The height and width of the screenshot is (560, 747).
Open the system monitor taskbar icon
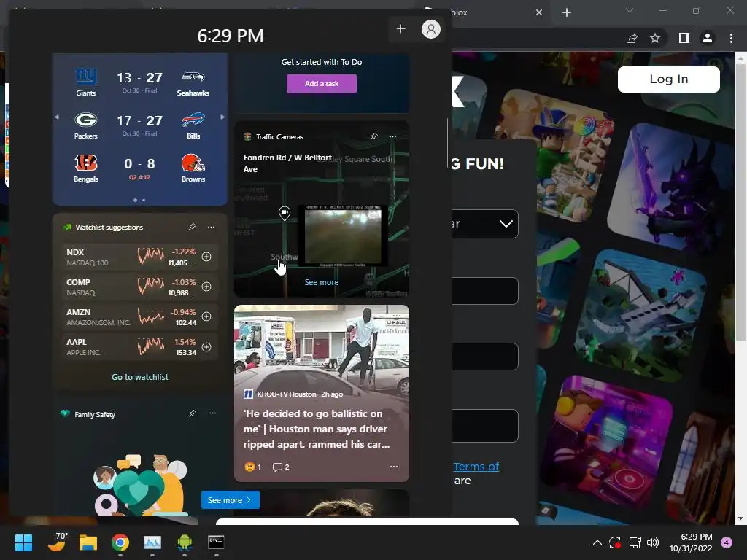pyautogui.click(x=152, y=542)
